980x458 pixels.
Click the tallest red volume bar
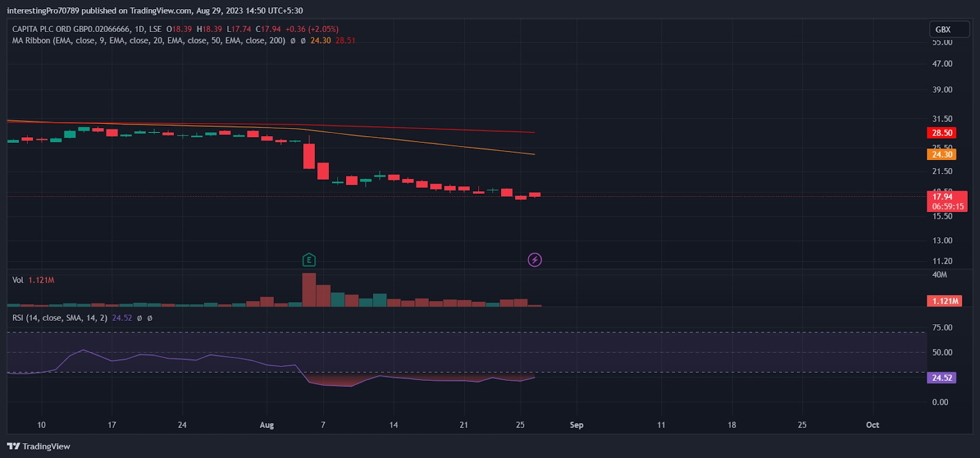tap(309, 289)
